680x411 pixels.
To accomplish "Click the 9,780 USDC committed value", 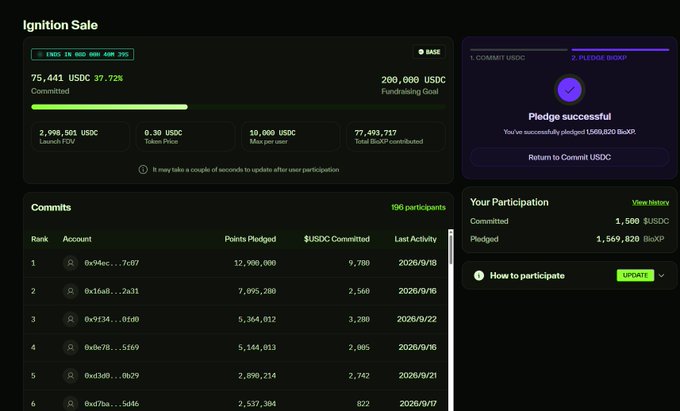I will (359, 263).
